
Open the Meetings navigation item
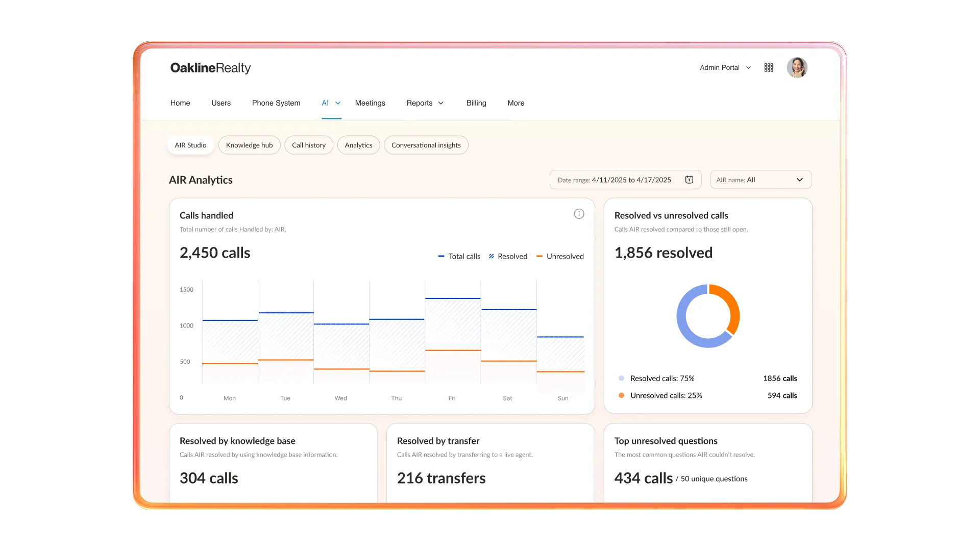click(370, 103)
